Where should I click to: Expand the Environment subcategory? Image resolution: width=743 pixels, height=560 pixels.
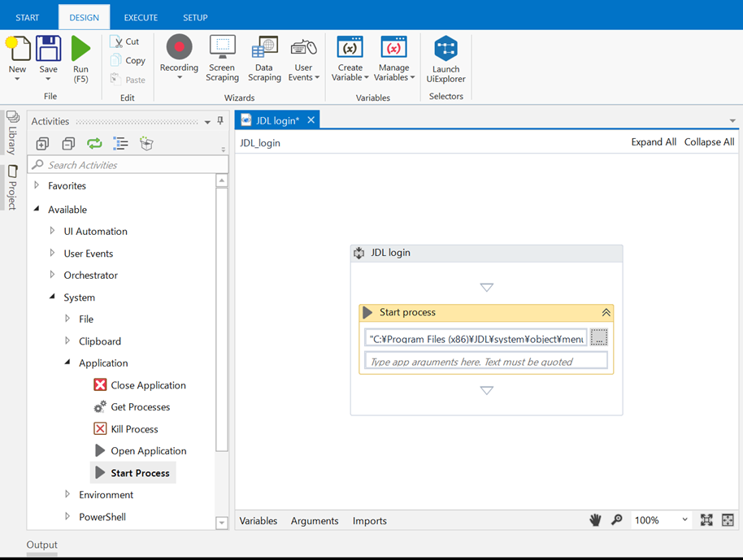click(67, 493)
